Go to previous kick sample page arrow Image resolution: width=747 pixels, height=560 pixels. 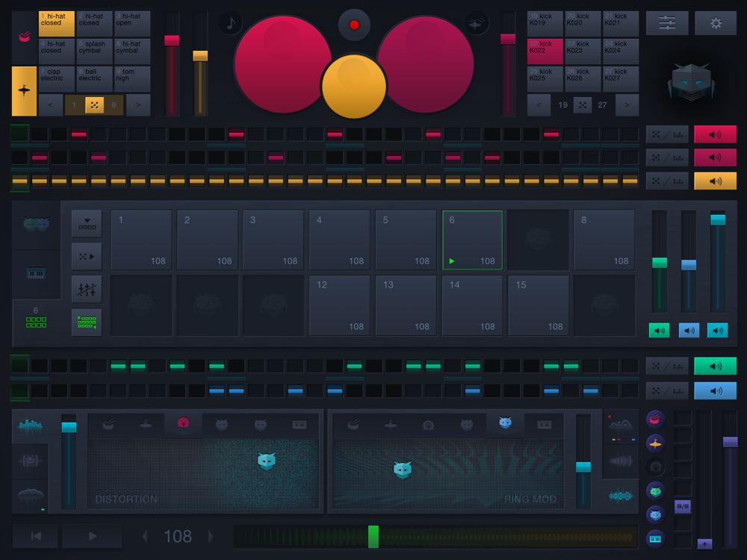pos(539,105)
